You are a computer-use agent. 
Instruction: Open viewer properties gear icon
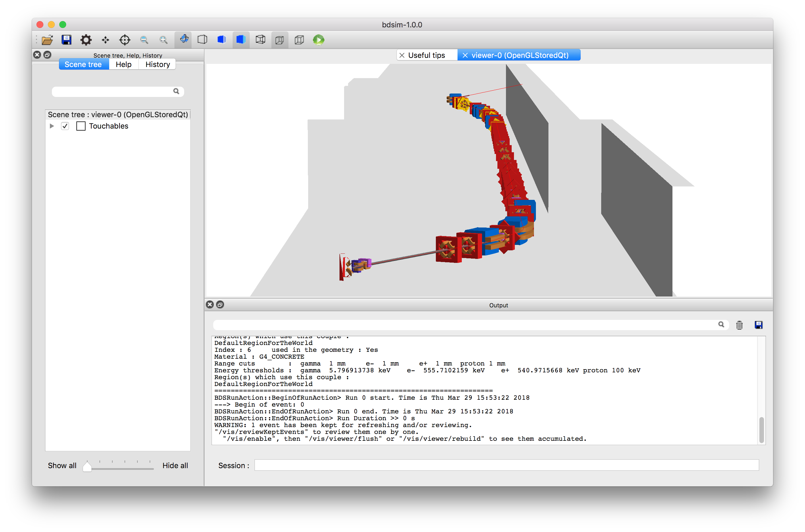[x=86, y=40]
